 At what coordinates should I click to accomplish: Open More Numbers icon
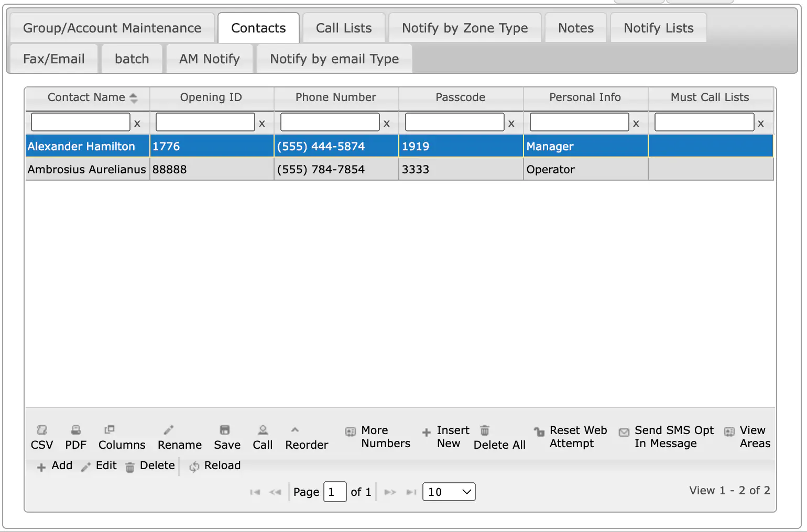click(x=351, y=432)
